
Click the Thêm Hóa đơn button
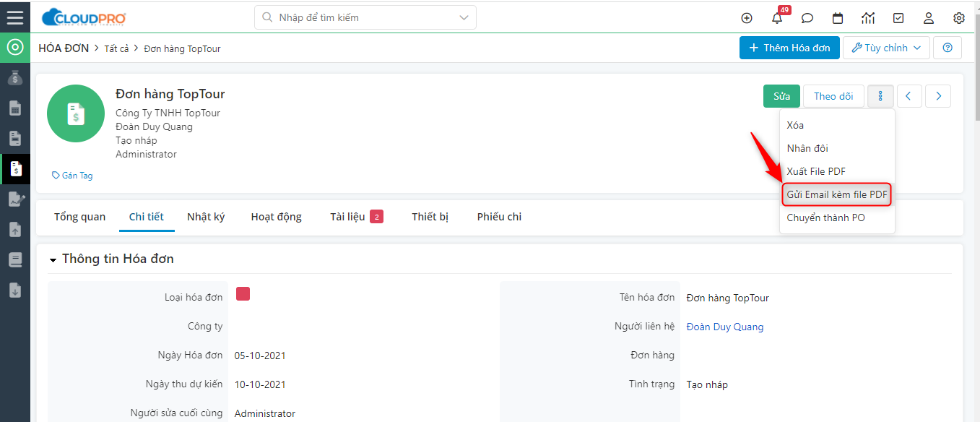(789, 48)
